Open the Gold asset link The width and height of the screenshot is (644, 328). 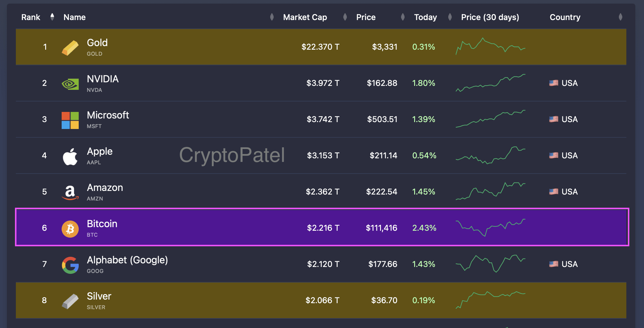97,43
